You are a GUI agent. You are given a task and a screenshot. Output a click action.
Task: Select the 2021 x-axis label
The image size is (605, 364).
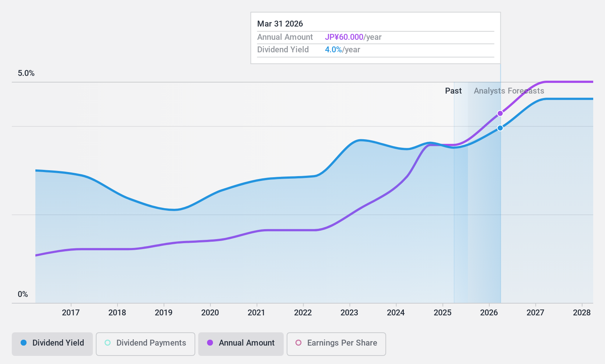pyautogui.click(x=256, y=312)
